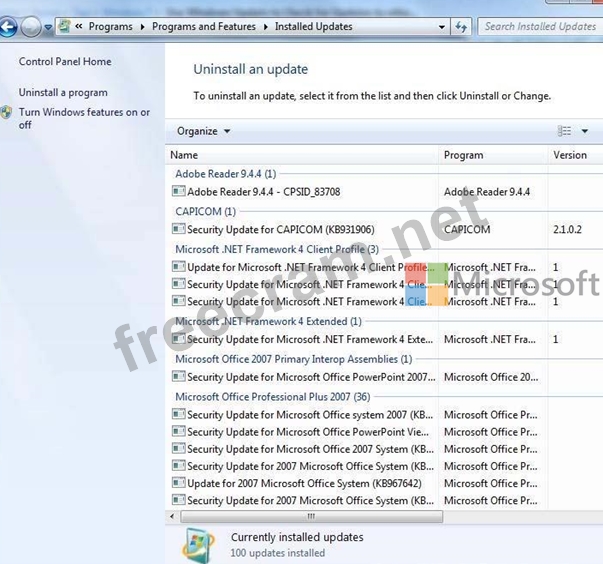Select Programs in the breadcrumb

110,27
